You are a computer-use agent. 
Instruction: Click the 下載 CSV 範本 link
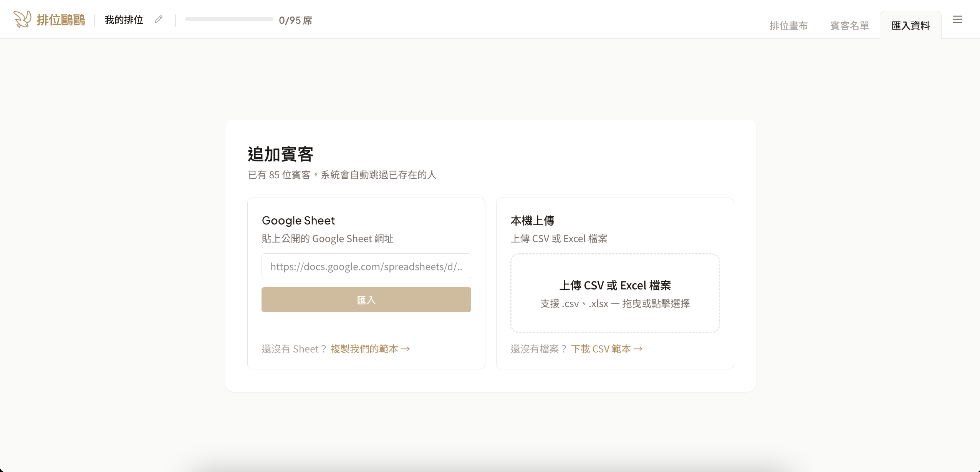(x=601, y=349)
